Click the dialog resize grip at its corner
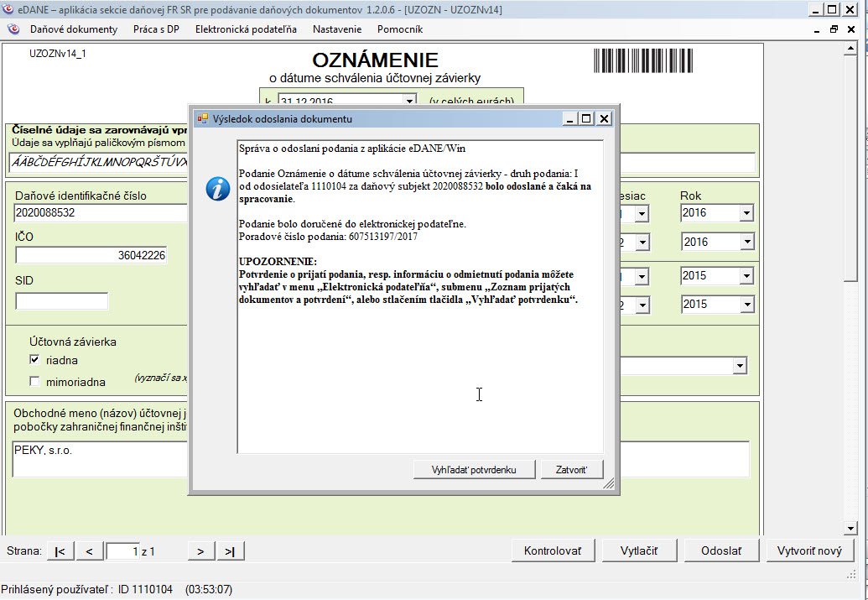 [x=608, y=483]
